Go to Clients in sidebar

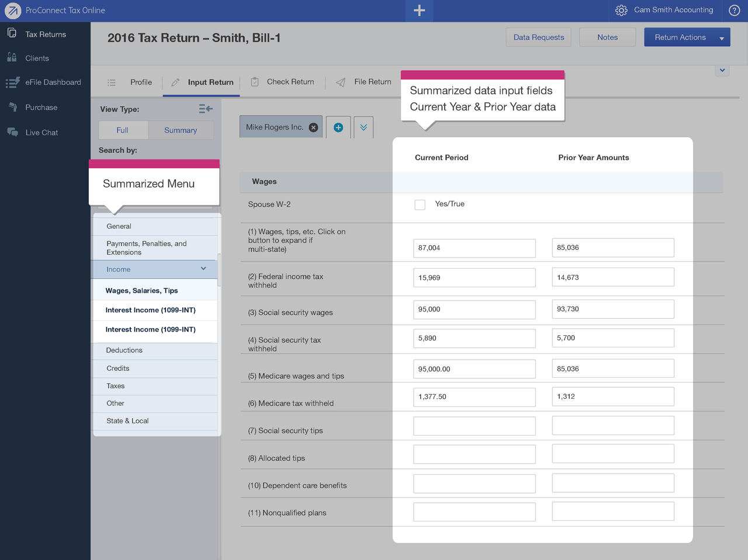37,58
